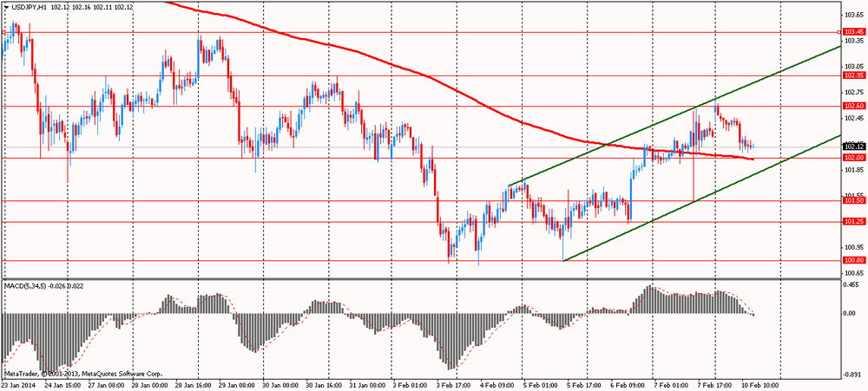
Task: Select the red 103.45 price label
Action: [853, 32]
